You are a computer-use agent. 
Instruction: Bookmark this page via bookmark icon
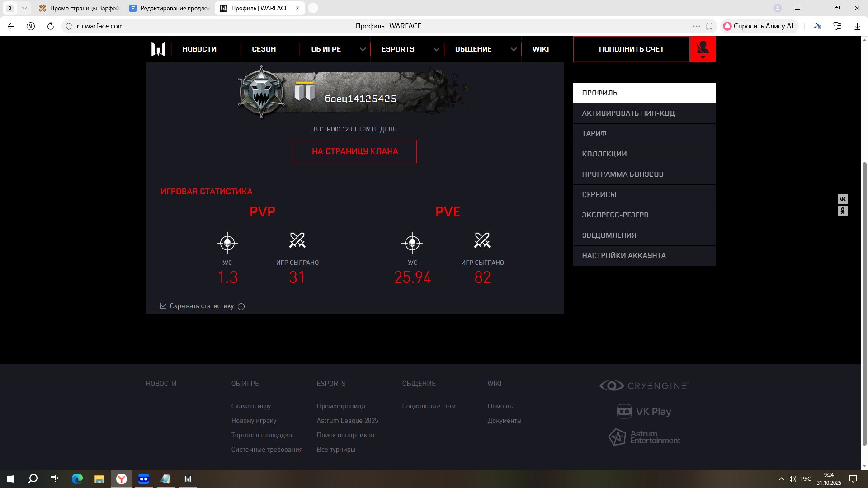coord(709,26)
